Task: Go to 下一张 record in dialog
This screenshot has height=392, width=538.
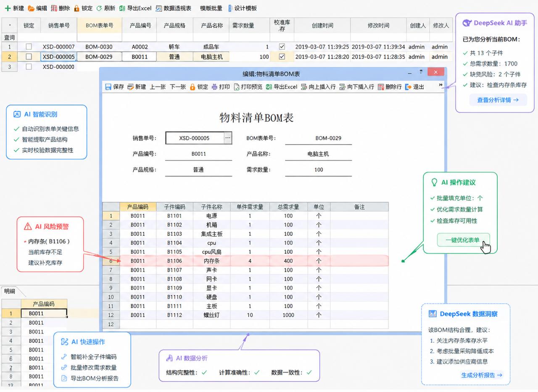Action: coord(178,87)
